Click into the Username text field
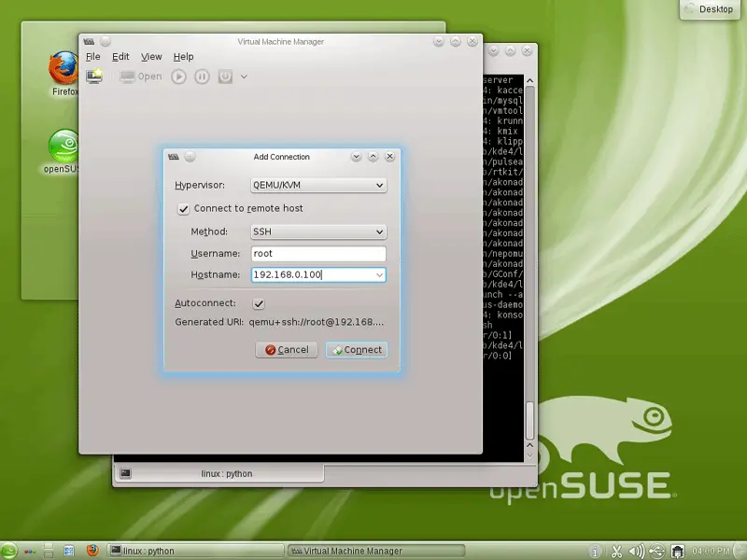This screenshot has width=747, height=560. point(317,253)
